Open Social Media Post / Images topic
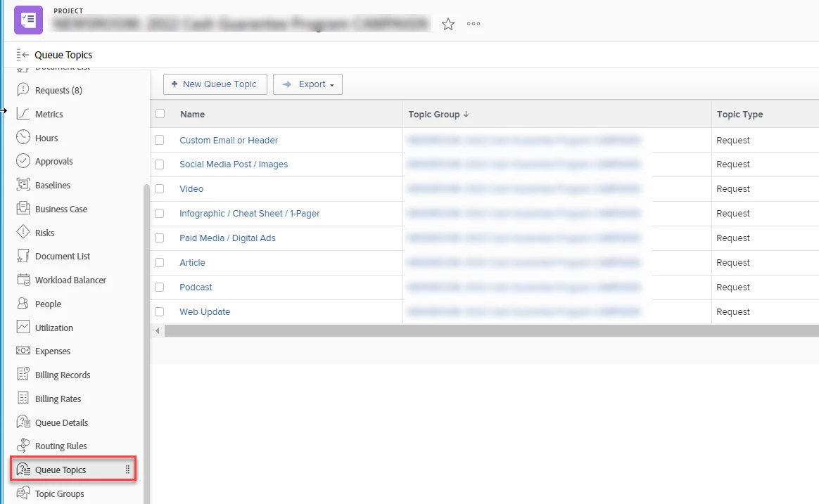The width and height of the screenshot is (819, 504). click(234, 164)
